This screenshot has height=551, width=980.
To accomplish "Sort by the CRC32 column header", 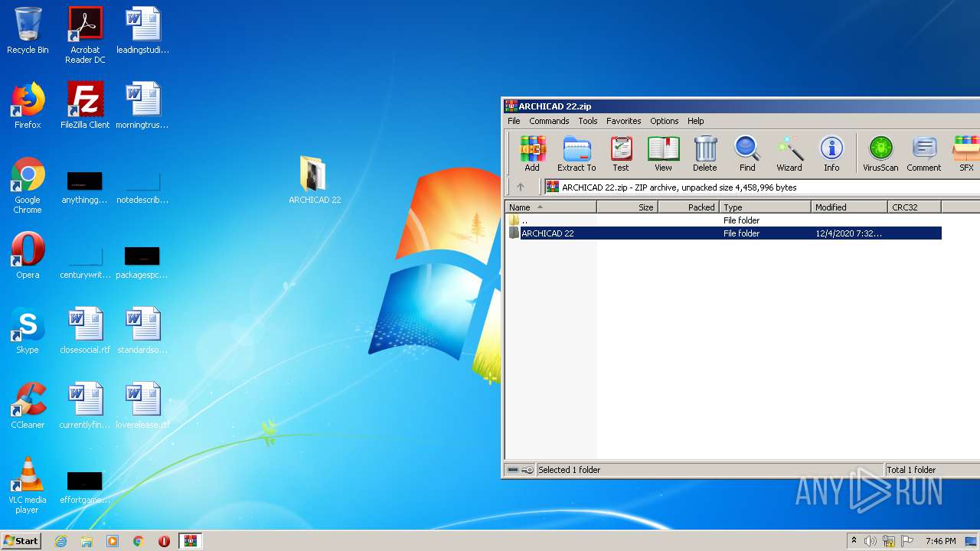I will [914, 207].
